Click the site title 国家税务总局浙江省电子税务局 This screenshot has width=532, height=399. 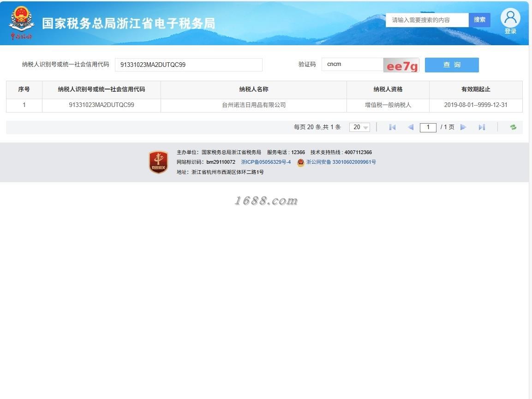point(129,24)
